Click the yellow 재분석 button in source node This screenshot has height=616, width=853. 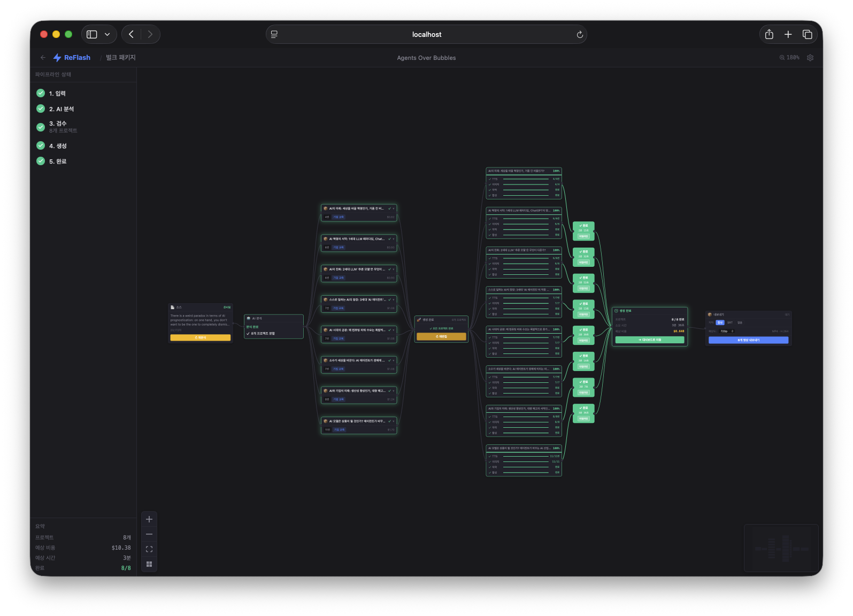[x=201, y=337]
